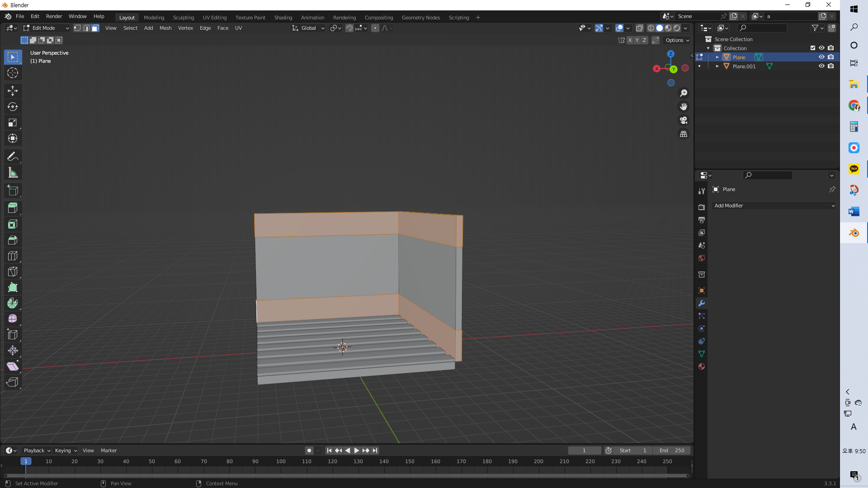This screenshot has height=488, width=868.
Task: Expand the Plane object tree
Action: (717, 57)
